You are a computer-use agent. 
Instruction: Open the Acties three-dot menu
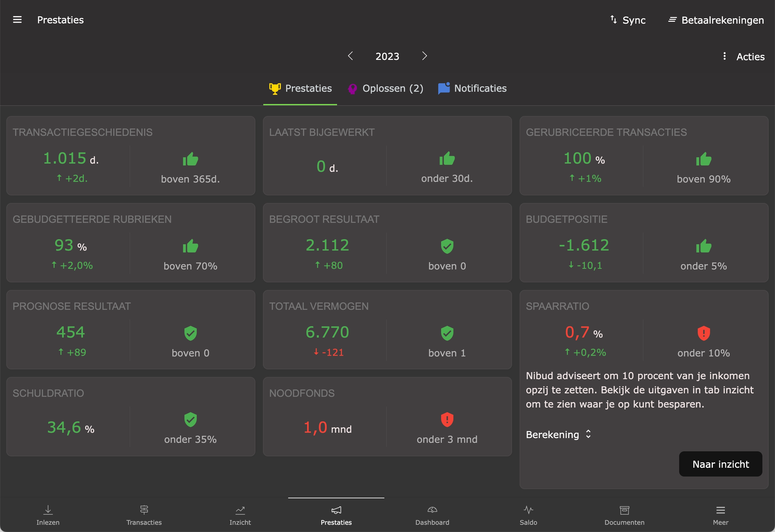tap(724, 56)
